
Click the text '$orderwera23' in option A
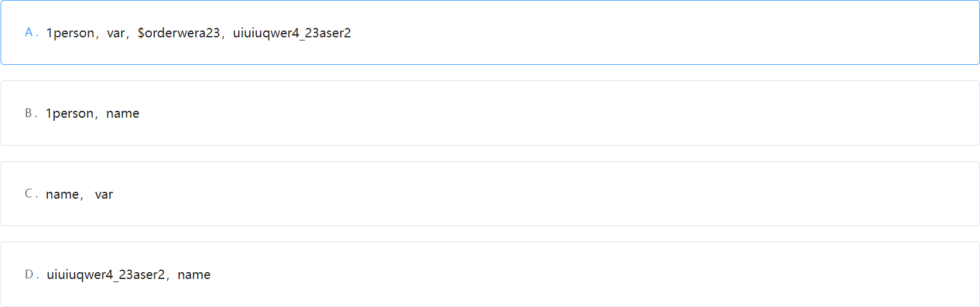[178, 33]
